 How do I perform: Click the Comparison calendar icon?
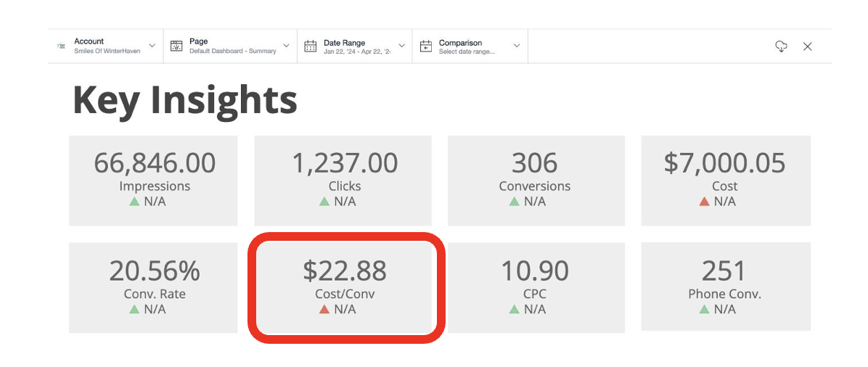click(x=426, y=46)
